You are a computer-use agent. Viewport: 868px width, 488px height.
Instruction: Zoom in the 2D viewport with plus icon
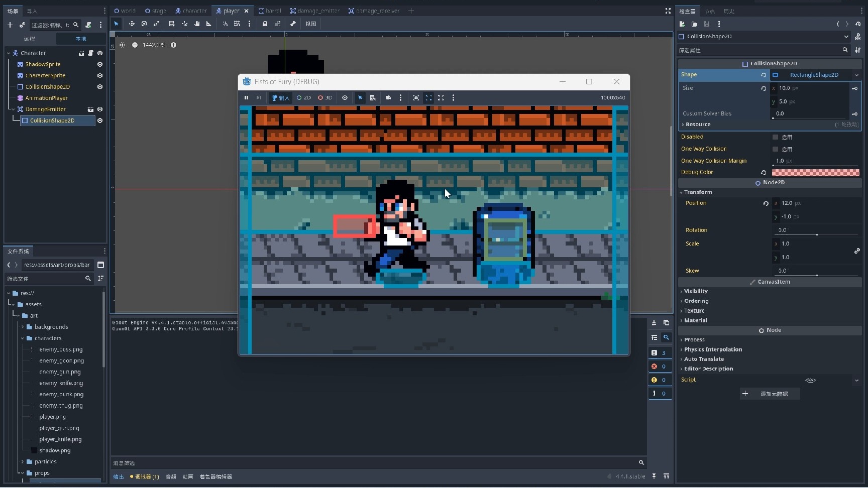point(173,45)
